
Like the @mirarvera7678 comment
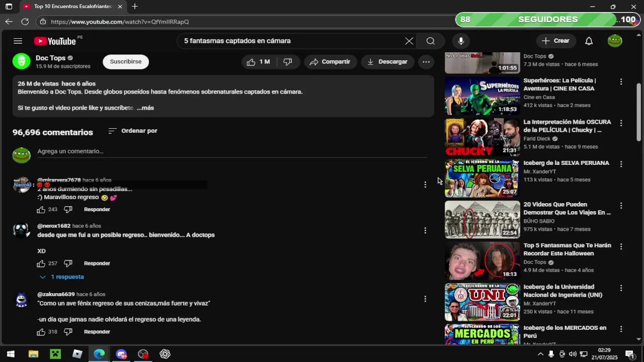41,210
